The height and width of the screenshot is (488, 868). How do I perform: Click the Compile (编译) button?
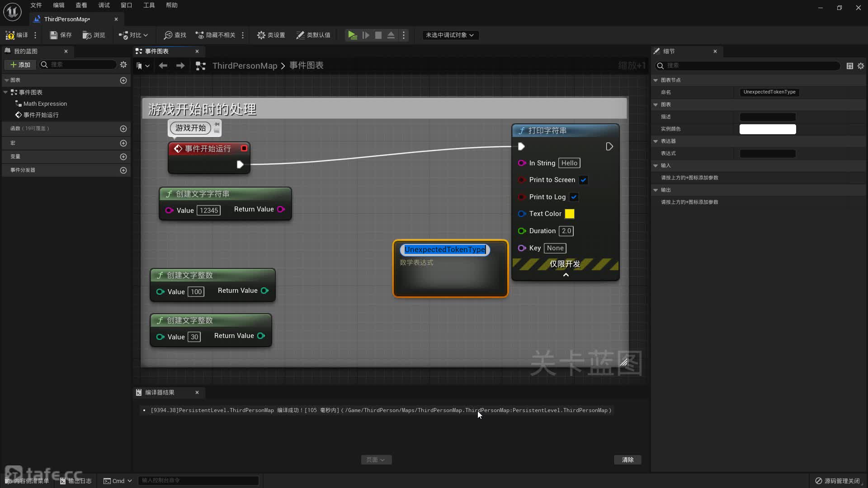[16, 35]
